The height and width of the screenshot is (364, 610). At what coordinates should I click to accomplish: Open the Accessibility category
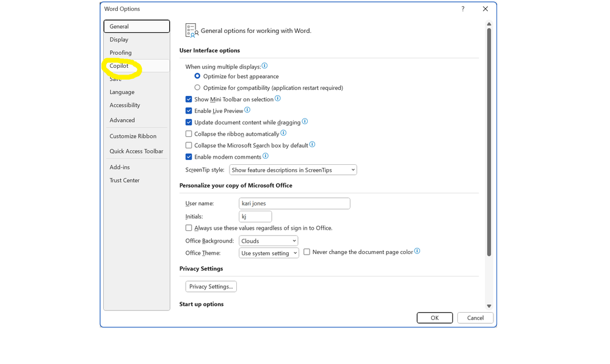point(137,105)
